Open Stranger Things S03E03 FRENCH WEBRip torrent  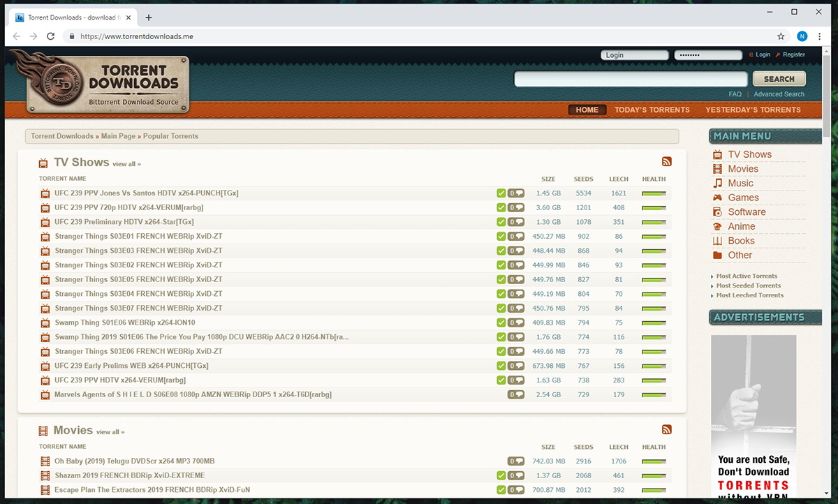pos(138,251)
